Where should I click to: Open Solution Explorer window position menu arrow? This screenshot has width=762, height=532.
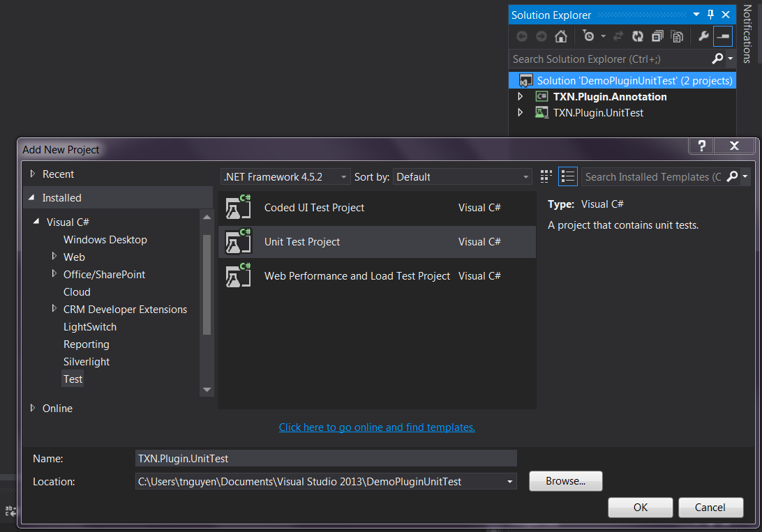click(x=696, y=15)
